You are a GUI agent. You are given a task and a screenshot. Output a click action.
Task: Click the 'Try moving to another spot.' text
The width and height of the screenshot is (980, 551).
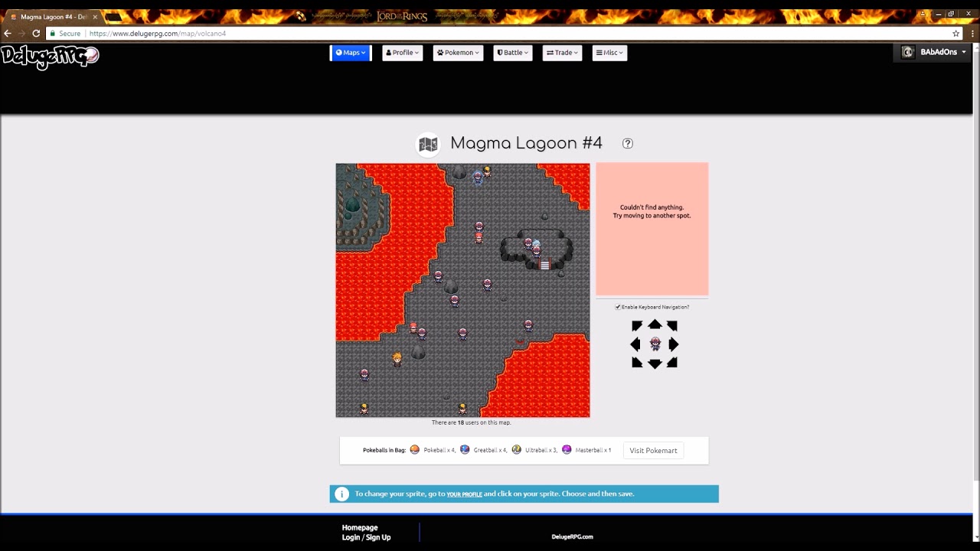(x=652, y=216)
